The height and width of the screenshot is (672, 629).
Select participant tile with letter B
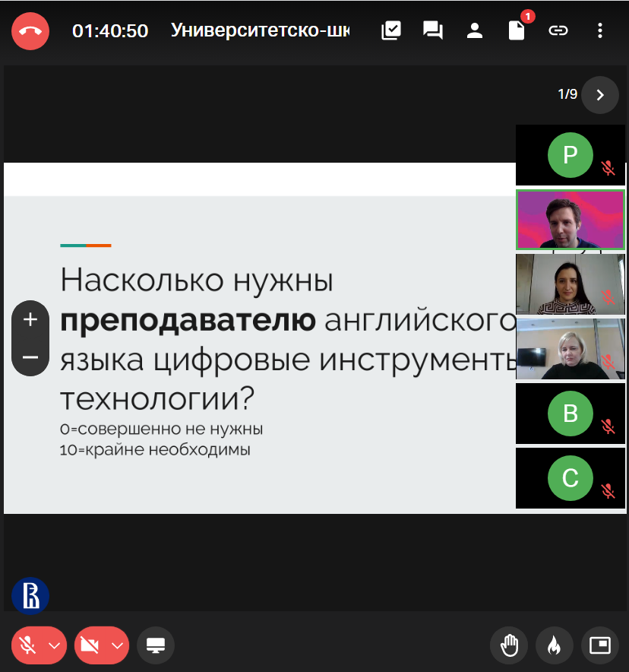point(570,414)
